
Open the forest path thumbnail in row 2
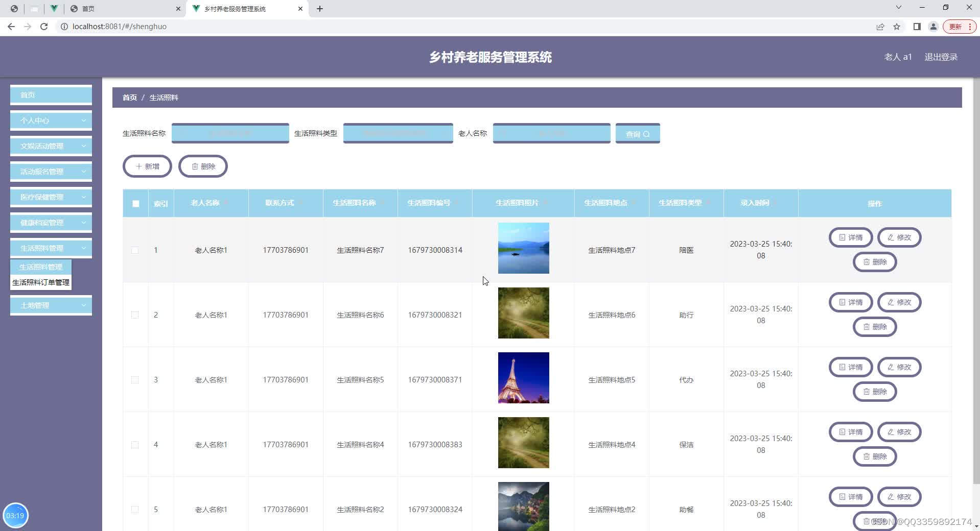click(524, 313)
